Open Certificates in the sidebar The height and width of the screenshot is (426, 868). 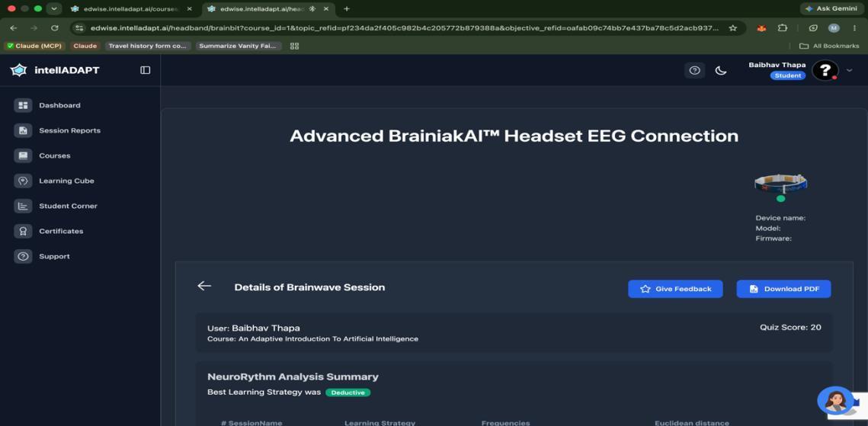coord(61,231)
